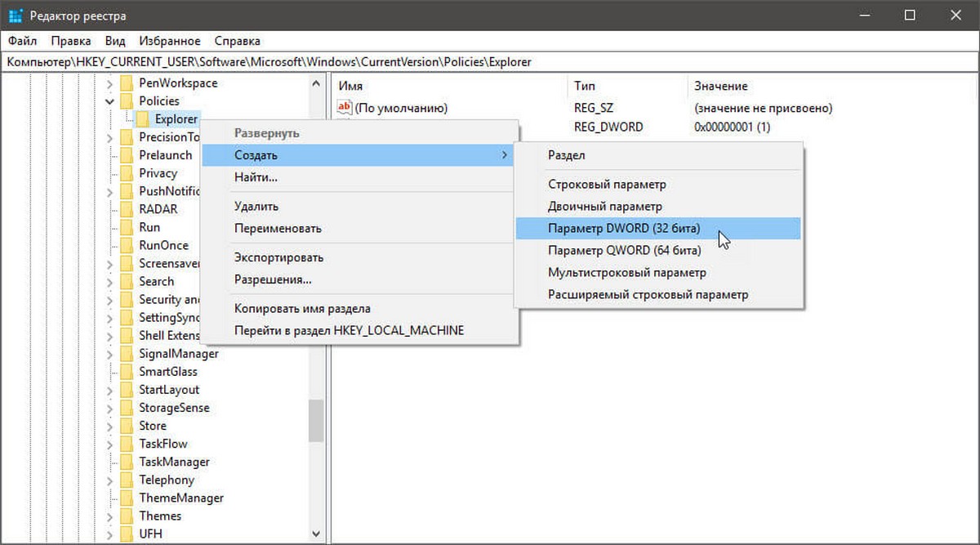The height and width of the screenshot is (545, 980).
Task: Select the (По умолчанию) value name
Action: (400, 108)
